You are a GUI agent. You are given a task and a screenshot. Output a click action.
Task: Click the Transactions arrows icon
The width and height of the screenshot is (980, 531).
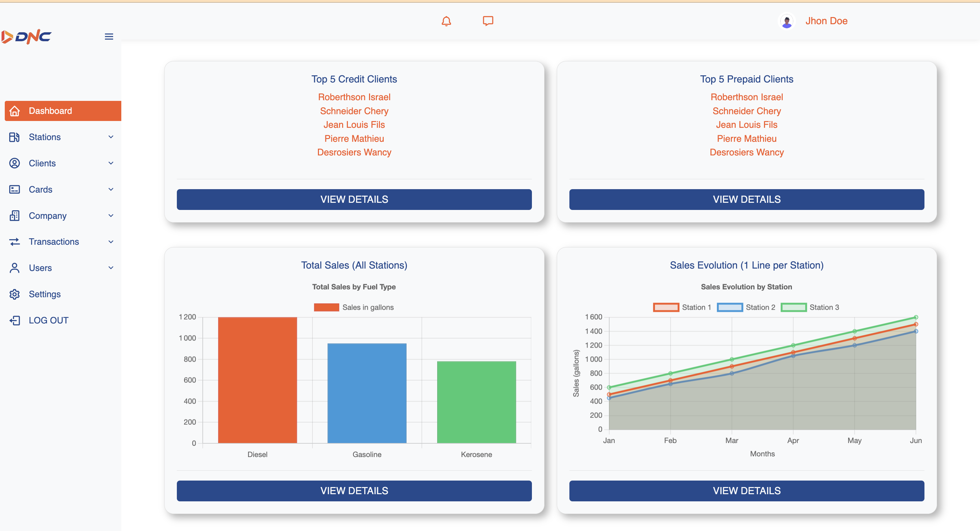tap(14, 242)
